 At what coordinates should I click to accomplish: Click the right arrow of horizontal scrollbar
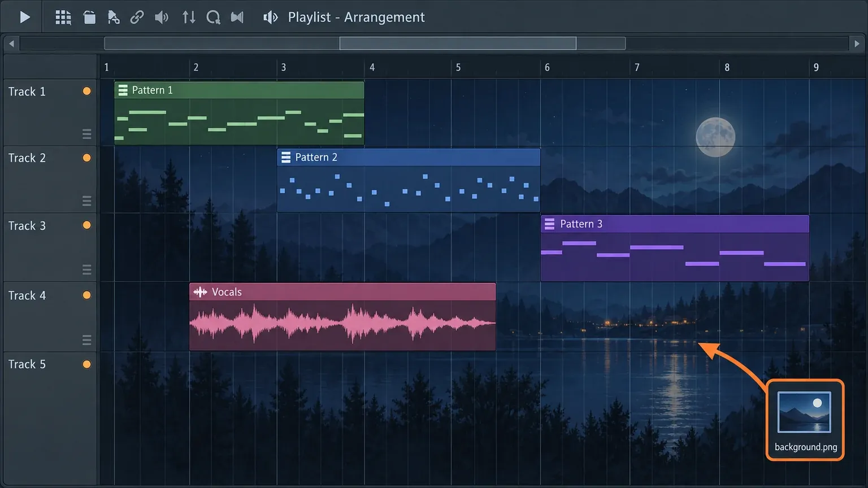point(857,43)
